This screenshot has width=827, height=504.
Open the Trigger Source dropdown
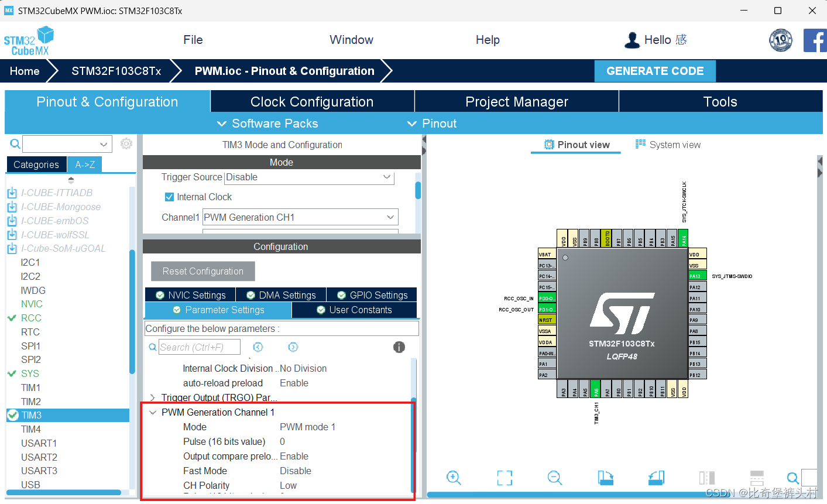309,177
